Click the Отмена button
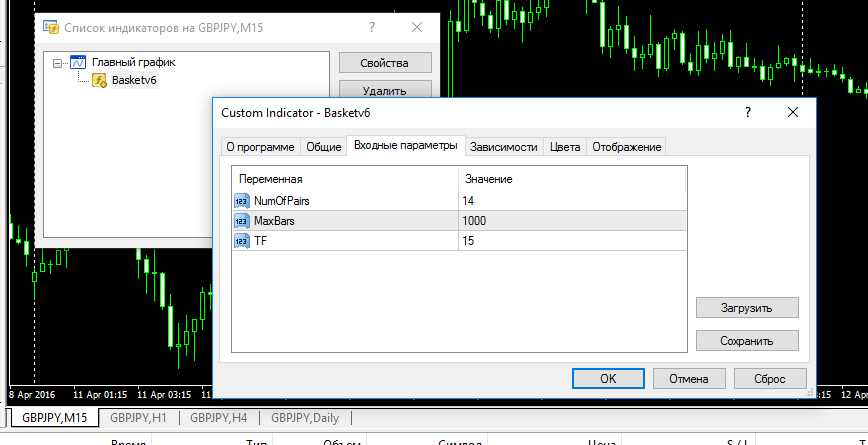 (x=689, y=379)
